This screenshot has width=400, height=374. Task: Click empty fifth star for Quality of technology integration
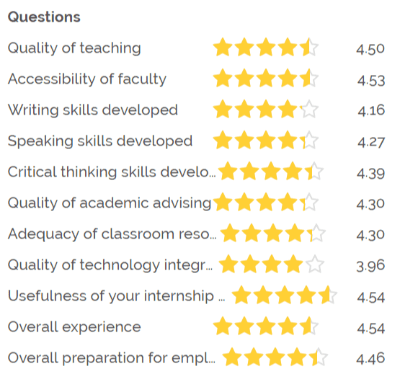pyautogui.click(x=315, y=264)
